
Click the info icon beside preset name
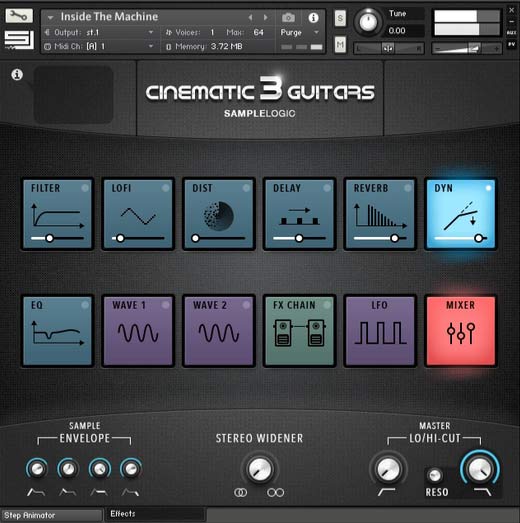313,17
